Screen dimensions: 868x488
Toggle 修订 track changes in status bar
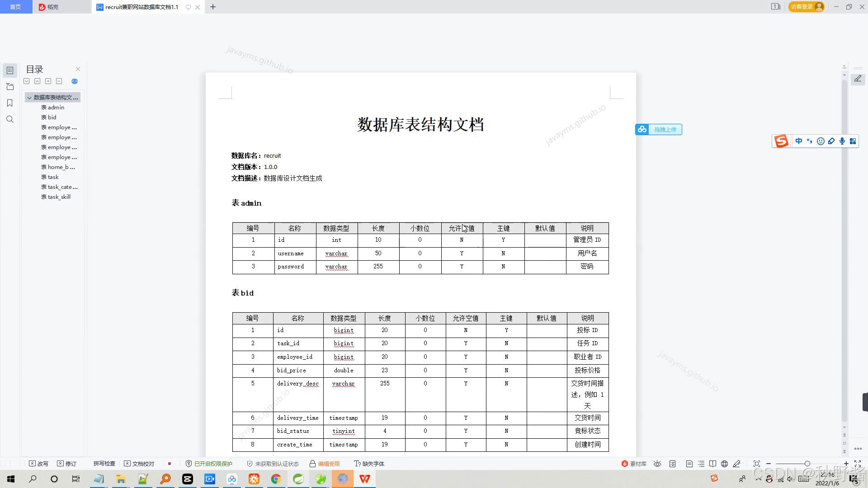(x=66, y=464)
